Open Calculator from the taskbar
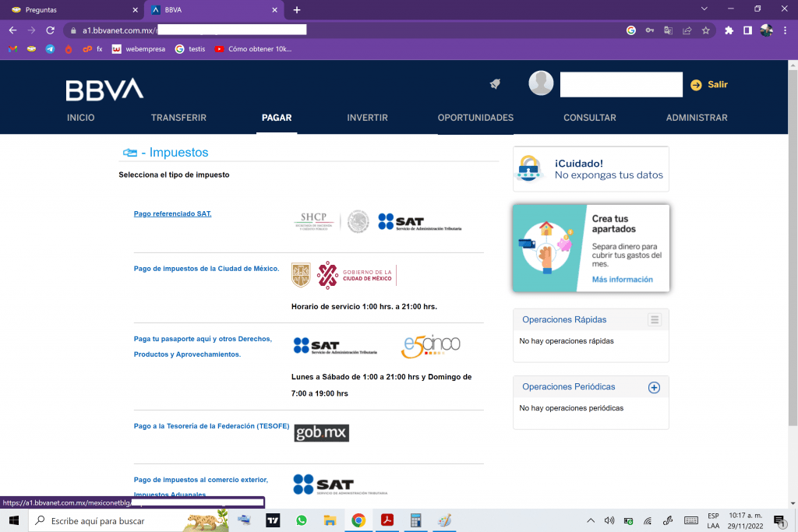This screenshot has height=532, width=798. (416, 520)
